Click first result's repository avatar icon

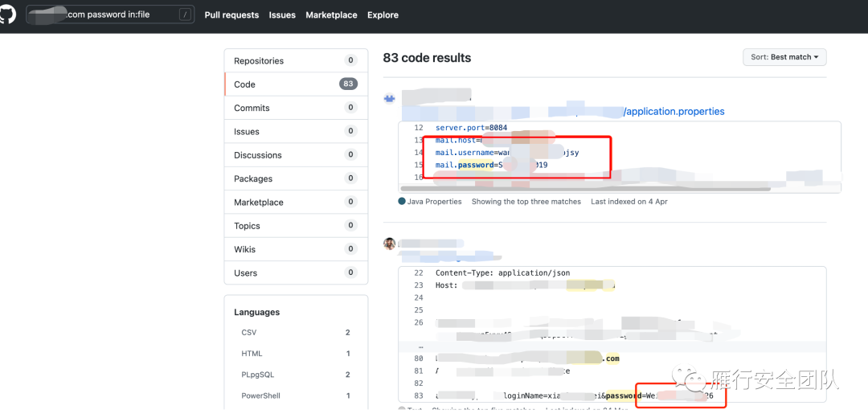[x=390, y=99]
